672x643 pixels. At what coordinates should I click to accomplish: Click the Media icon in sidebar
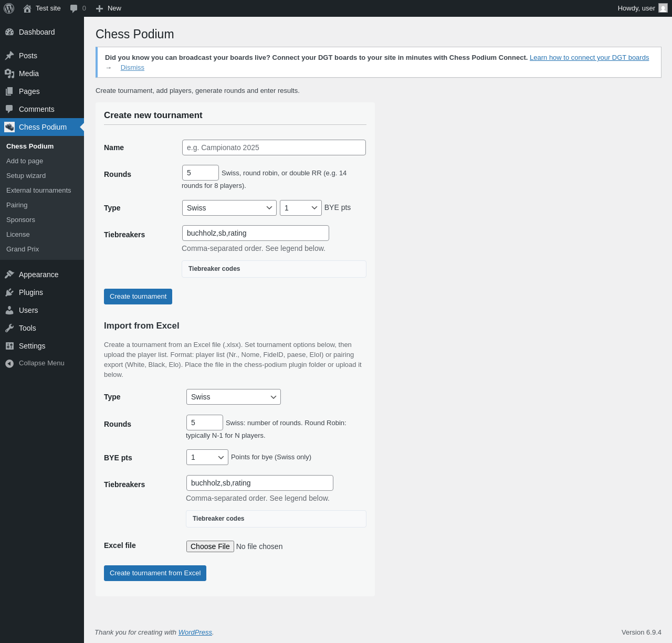[x=9, y=73]
